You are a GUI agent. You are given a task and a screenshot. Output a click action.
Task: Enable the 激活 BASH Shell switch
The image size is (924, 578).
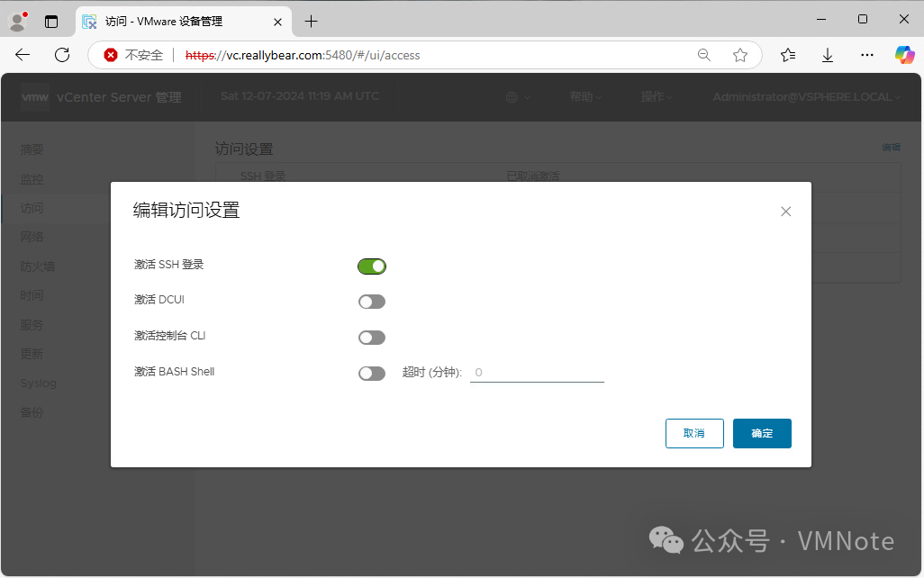tap(372, 374)
